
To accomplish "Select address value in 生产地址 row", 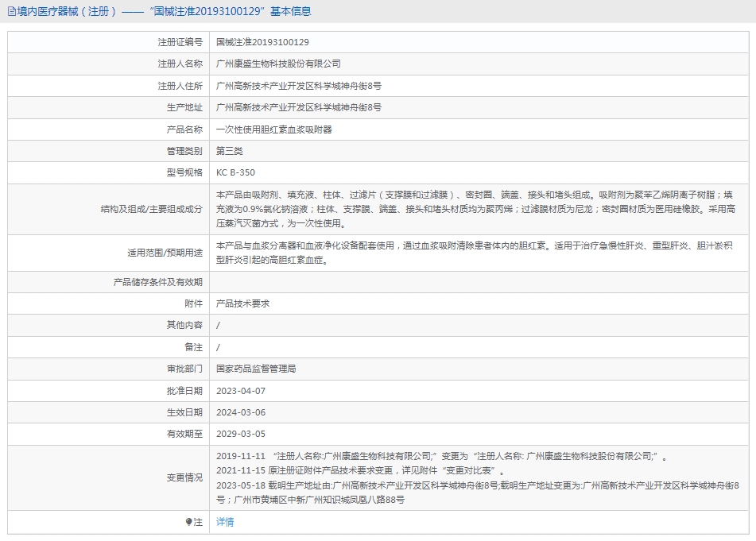I will [298, 107].
